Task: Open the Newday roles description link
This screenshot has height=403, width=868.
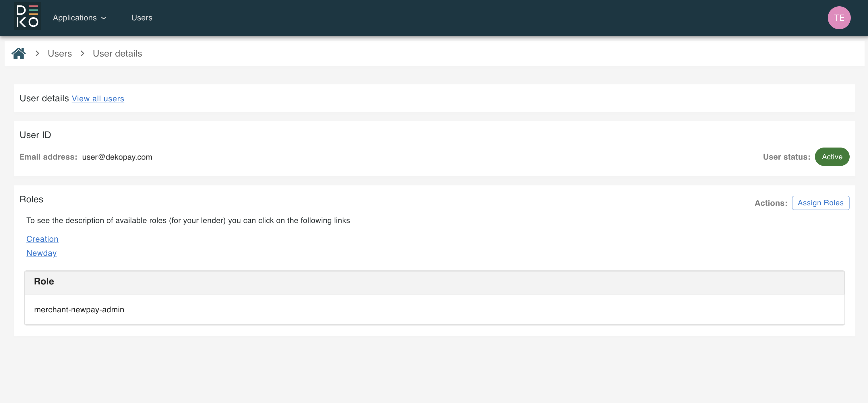Action: pyautogui.click(x=41, y=253)
